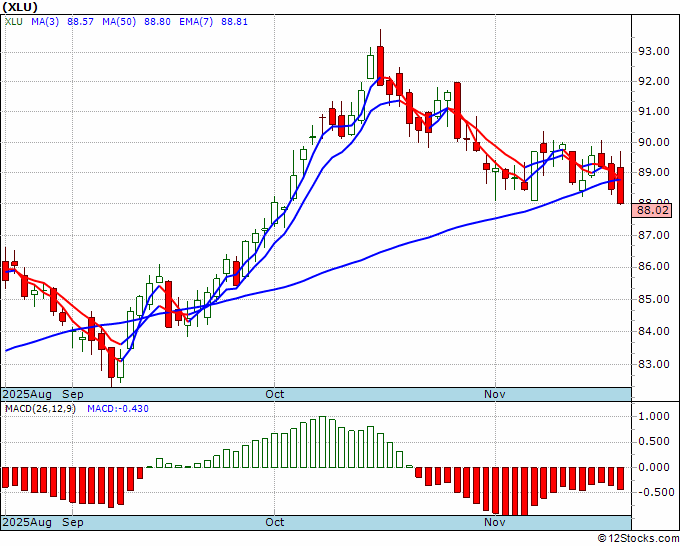Click the 1.000 MACD axis label
This screenshot has height=546, width=680.
point(654,416)
